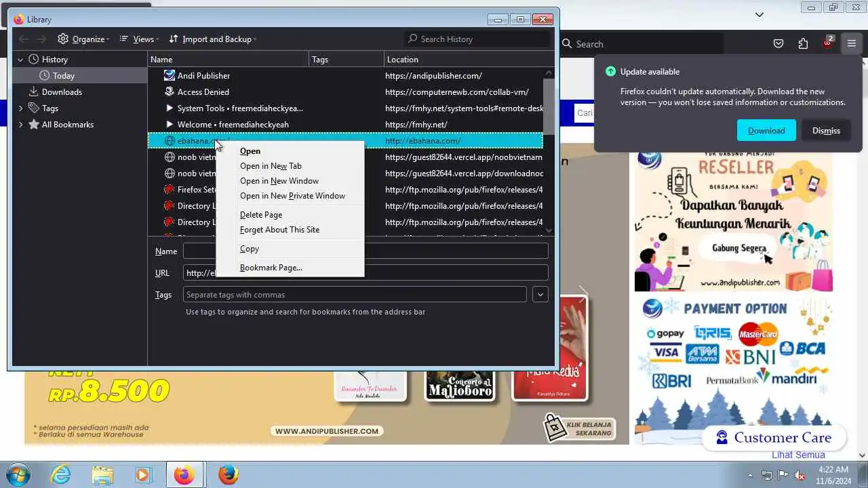Viewport: 868px width, 488px height.
Task: Open the Views dropdown menu
Action: click(x=139, y=39)
